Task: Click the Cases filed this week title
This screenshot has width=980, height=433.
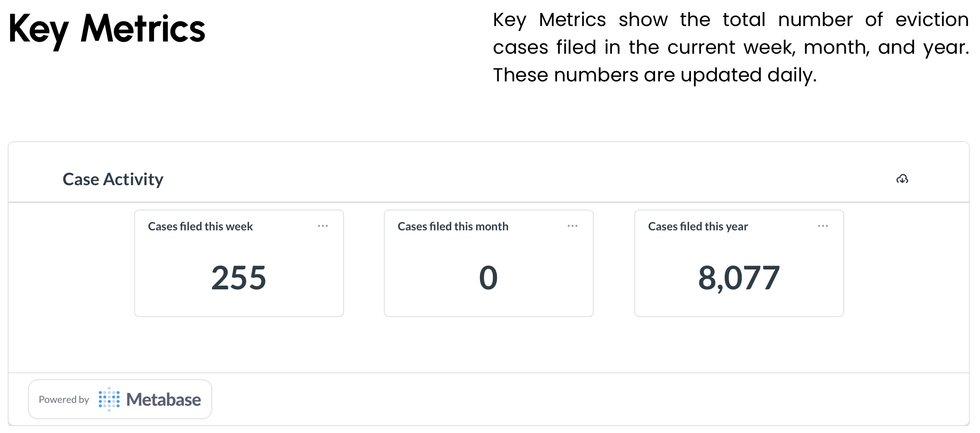Action: point(200,226)
